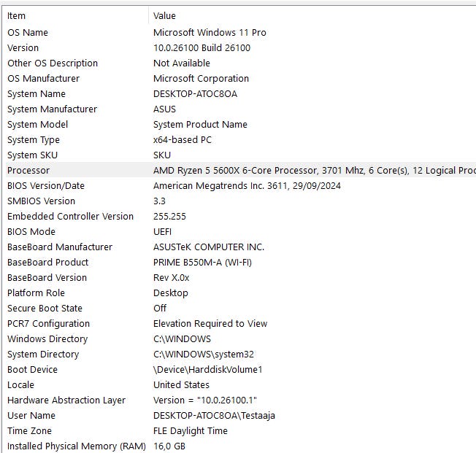
Task: Select the OS Manufacturer row label
Action: click(43, 79)
